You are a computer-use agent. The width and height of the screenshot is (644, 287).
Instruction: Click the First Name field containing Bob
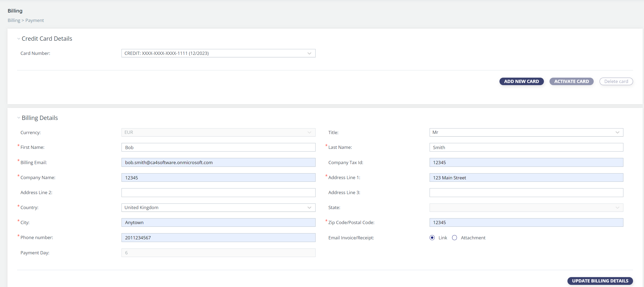click(218, 147)
